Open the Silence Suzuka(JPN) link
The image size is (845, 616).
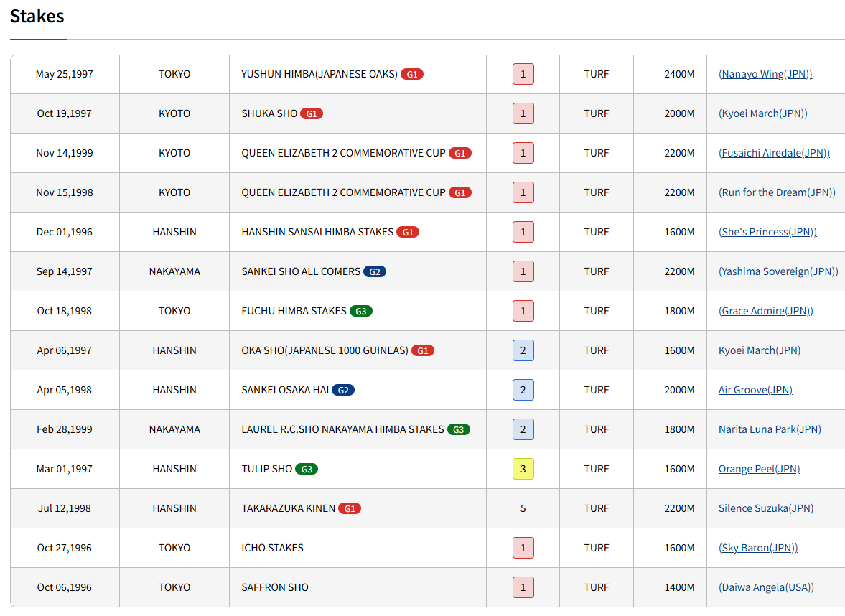(x=766, y=508)
